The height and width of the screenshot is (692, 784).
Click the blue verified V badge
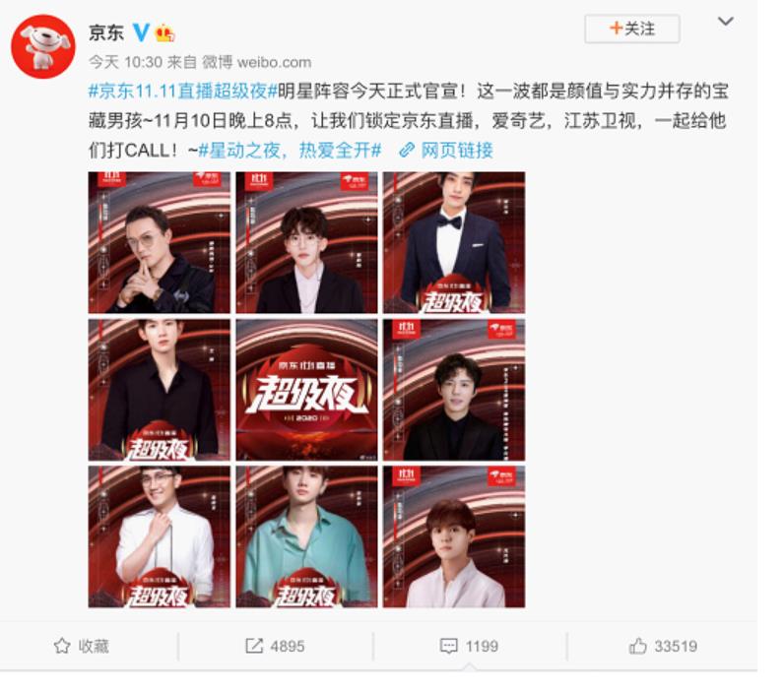click(141, 32)
